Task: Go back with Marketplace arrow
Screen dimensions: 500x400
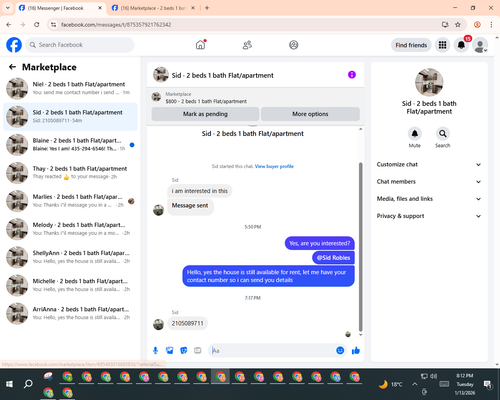Action: (12, 67)
